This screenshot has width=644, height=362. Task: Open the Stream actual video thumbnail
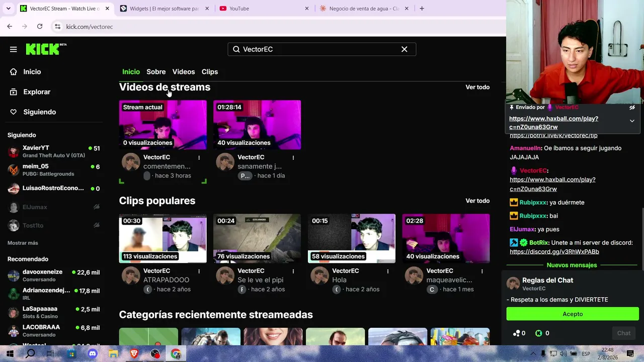coord(163,125)
